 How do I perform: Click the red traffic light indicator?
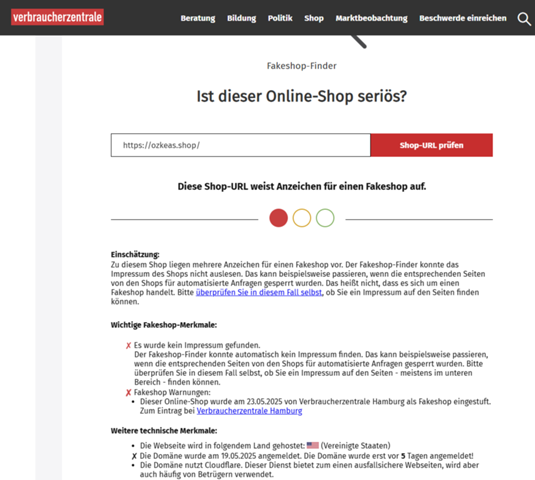[278, 218]
